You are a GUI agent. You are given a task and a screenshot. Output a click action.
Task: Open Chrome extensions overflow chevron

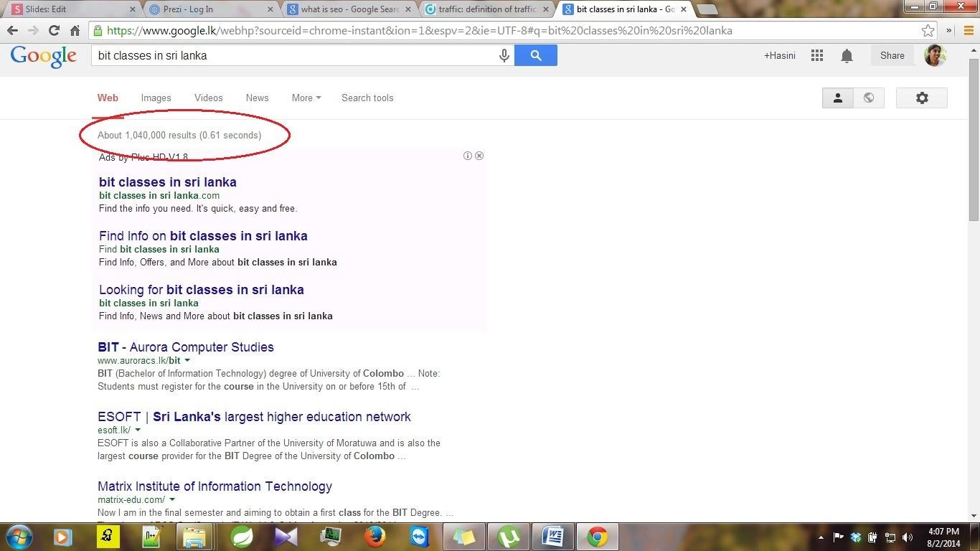(949, 30)
